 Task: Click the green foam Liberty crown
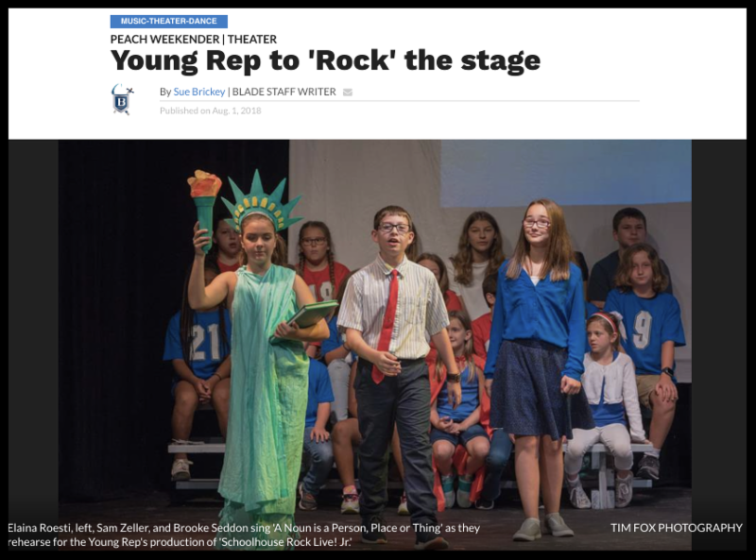click(262, 200)
